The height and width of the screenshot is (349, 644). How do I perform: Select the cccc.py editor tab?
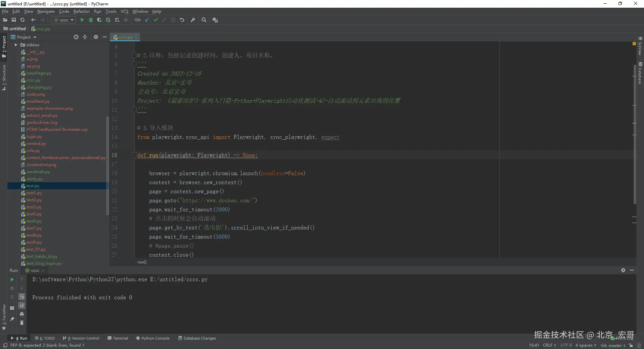tap(125, 37)
